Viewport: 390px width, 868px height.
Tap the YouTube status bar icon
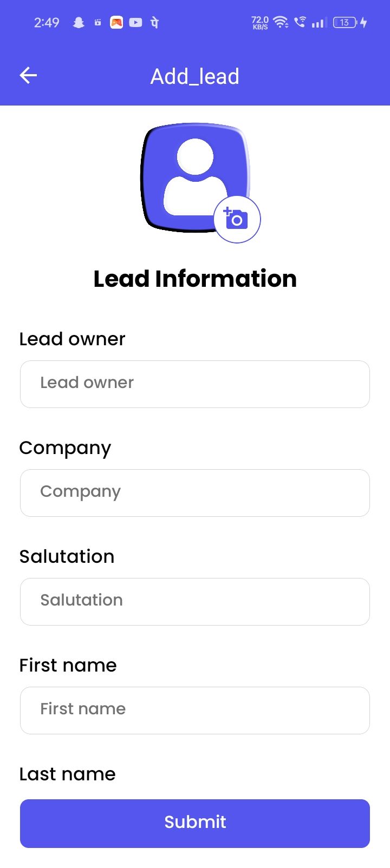[x=135, y=22]
